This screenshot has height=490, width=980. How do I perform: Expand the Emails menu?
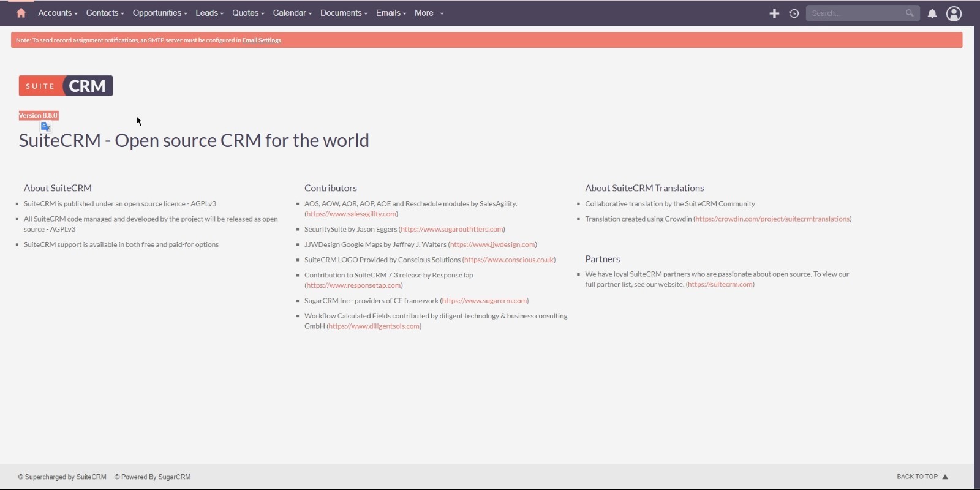(x=391, y=13)
